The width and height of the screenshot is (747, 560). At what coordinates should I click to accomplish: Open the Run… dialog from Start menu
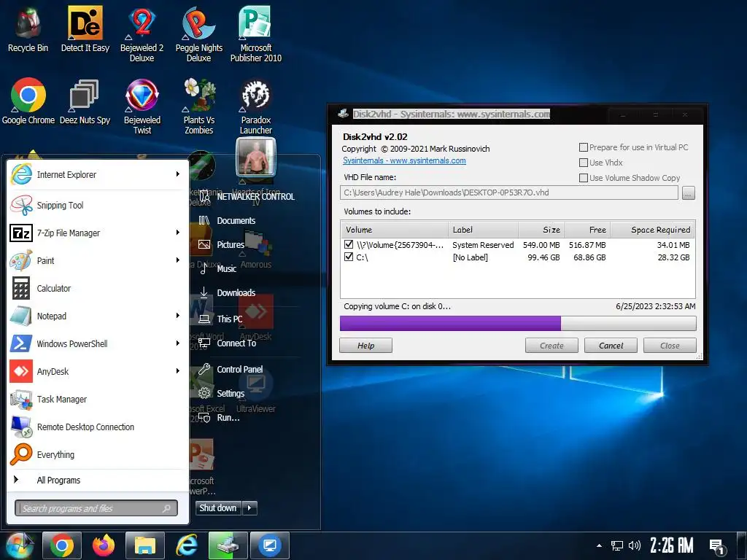click(x=228, y=418)
